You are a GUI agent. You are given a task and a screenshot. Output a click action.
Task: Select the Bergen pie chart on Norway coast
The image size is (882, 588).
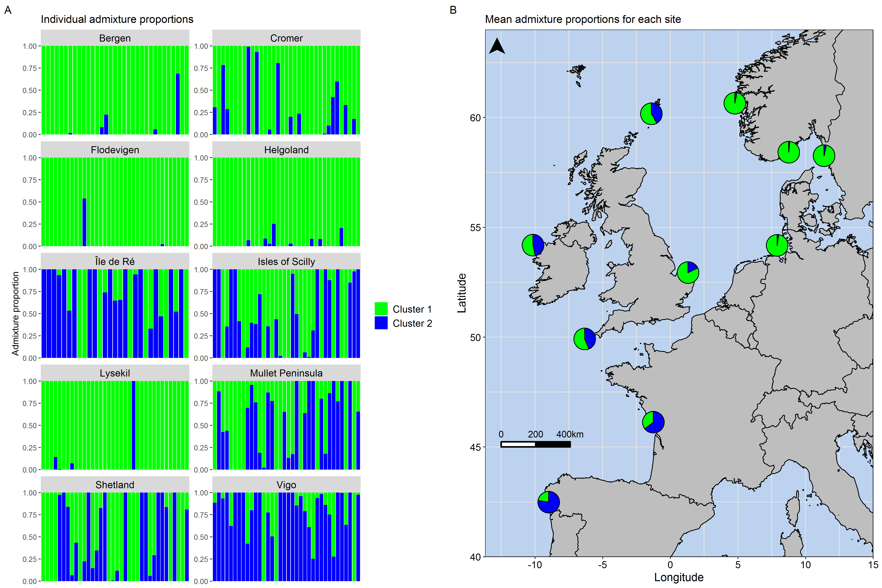pyautogui.click(x=735, y=103)
